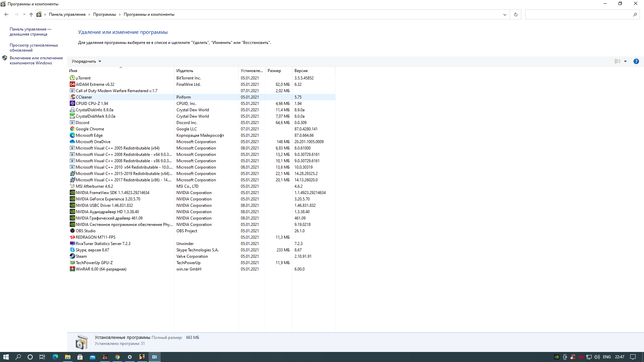This screenshot has width=644, height=362.
Task: Click the 233 МБ size cell
Action: (283, 250)
